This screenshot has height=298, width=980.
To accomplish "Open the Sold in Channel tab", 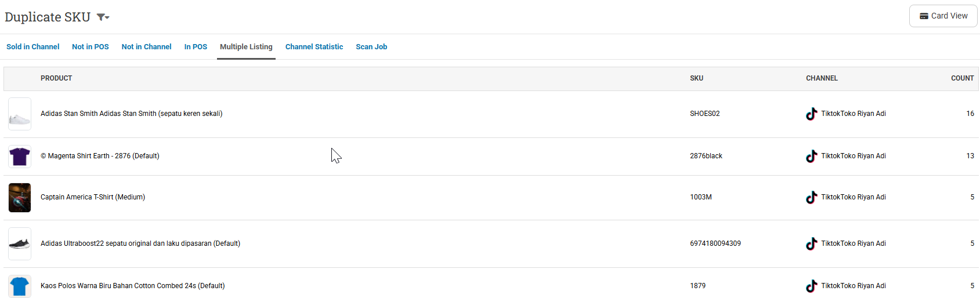I will (32, 47).
